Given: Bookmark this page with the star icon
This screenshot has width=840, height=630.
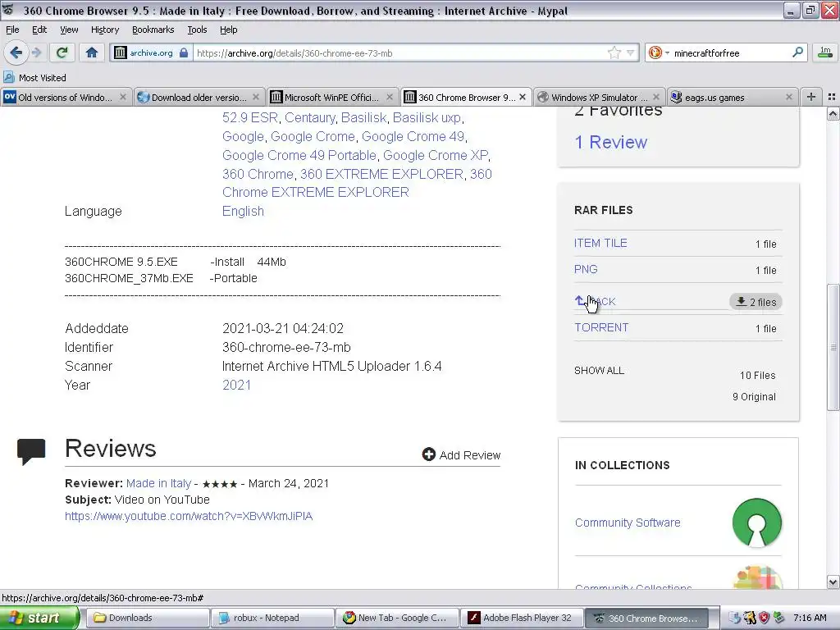Looking at the screenshot, I should [614, 52].
